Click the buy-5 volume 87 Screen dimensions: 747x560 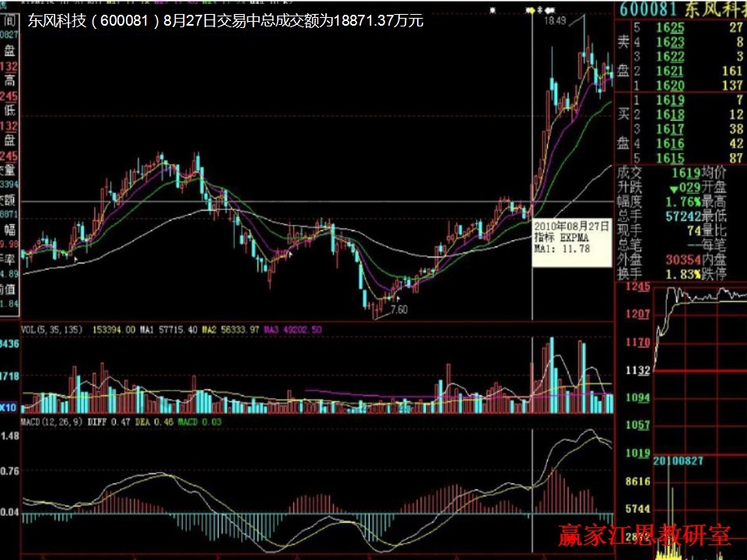736,158
